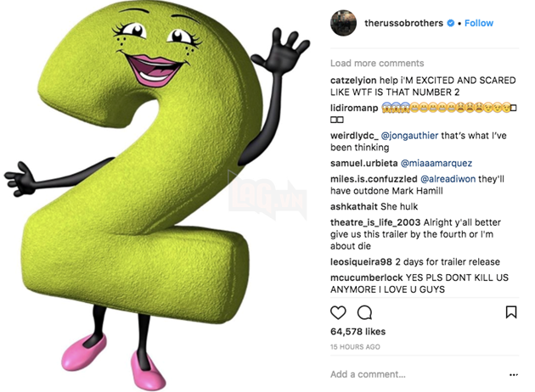Open the @jongauthier mention

(x=409, y=136)
